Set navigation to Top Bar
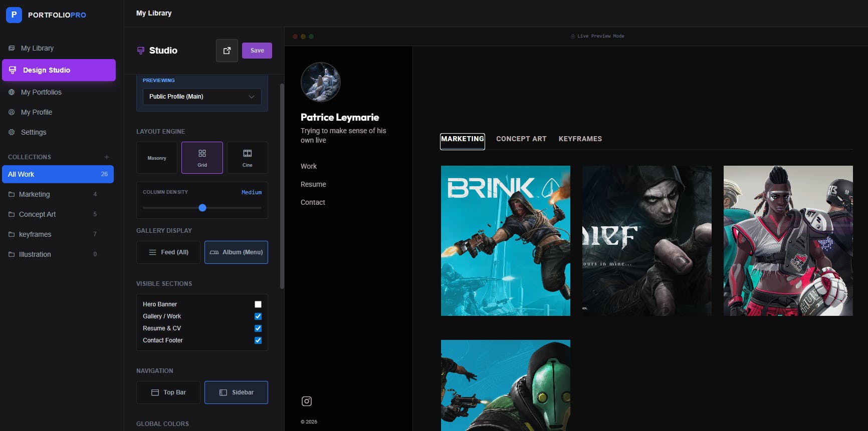This screenshot has height=431, width=868. (168, 392)
